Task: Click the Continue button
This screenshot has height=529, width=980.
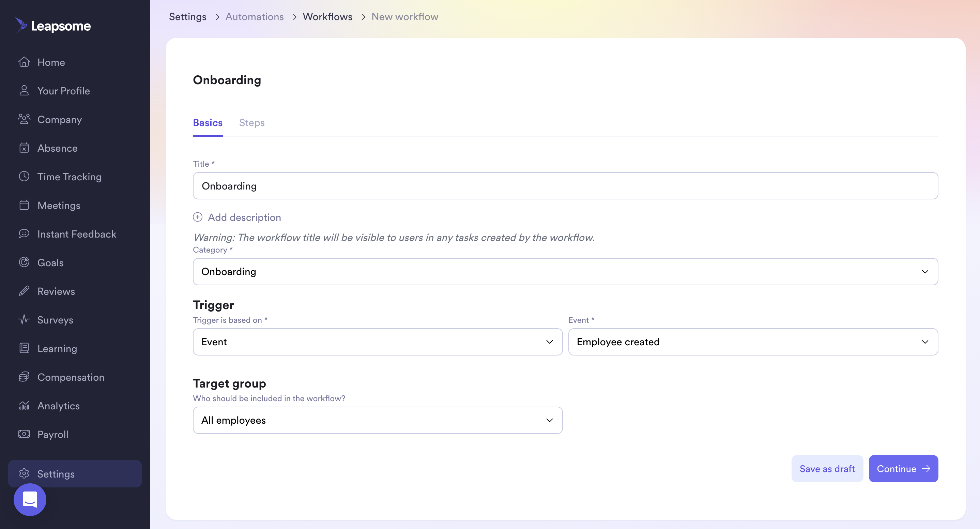Action: (903, 468)
